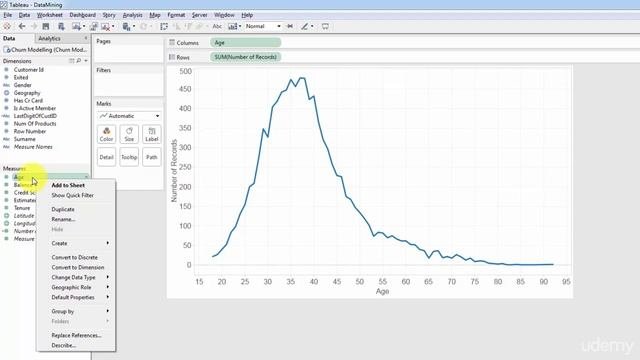
Task: Click the Dimensions search magnifier icon
Action: [x=79, y=61]
